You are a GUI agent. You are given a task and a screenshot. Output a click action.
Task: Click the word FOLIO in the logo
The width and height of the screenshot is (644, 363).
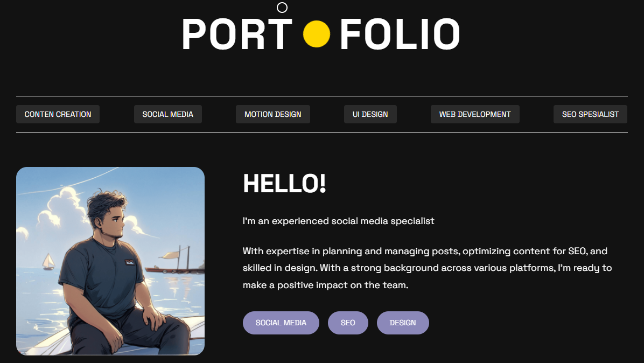(400, 34)
